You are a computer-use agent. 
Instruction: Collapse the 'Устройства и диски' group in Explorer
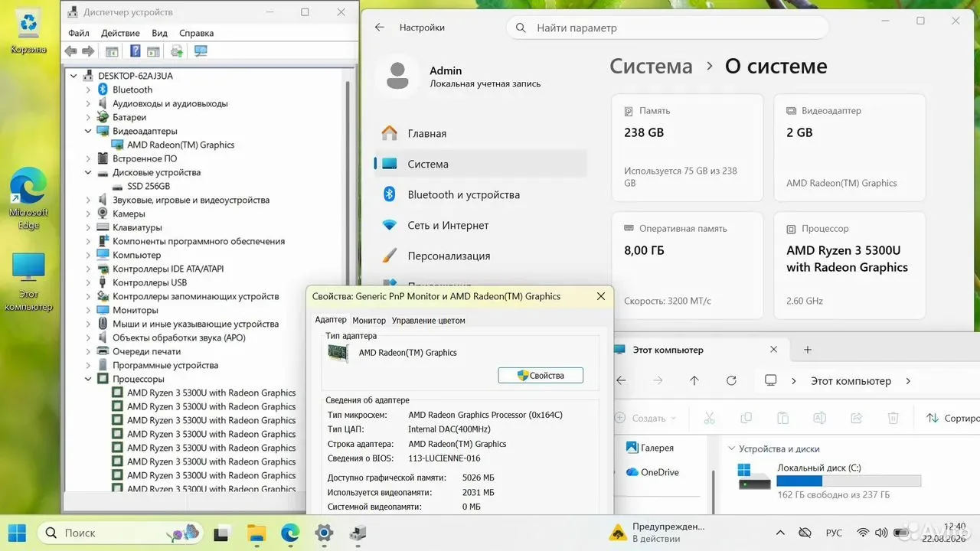pyautogui.click(x=731, y=449)
